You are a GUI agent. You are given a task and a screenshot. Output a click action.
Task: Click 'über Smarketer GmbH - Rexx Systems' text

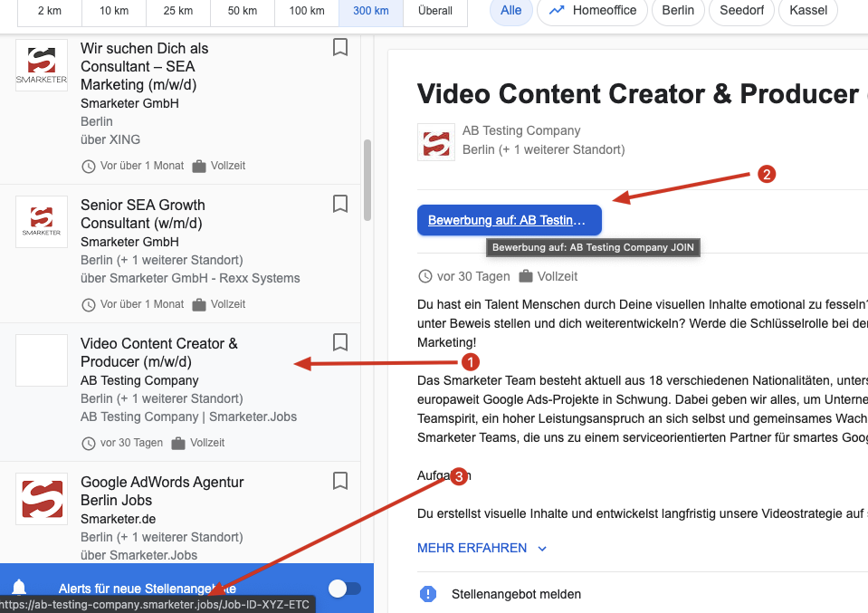point(190,278)
